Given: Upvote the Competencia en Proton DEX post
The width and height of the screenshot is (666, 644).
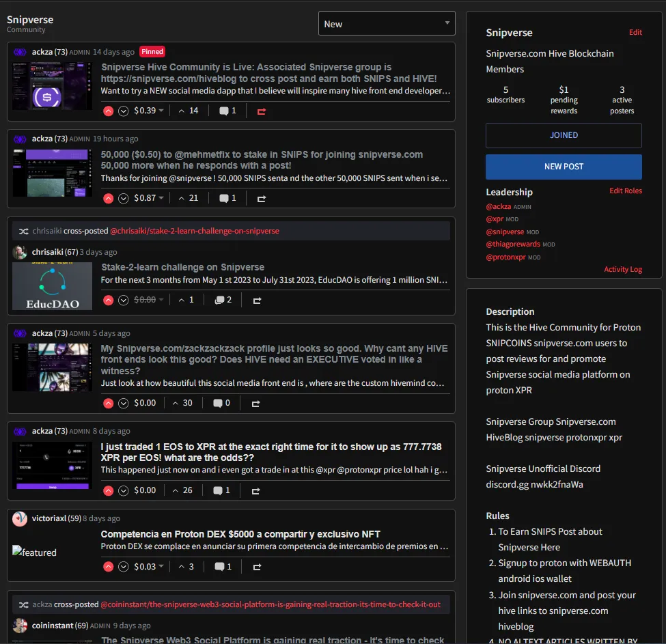Looking at the screenshot, I should [109, 567].
